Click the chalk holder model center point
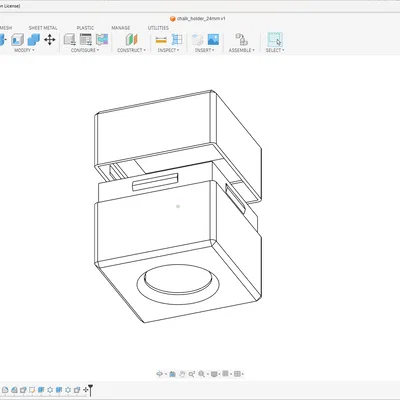This screenshot has height=400, width=400. click(178, 207)
